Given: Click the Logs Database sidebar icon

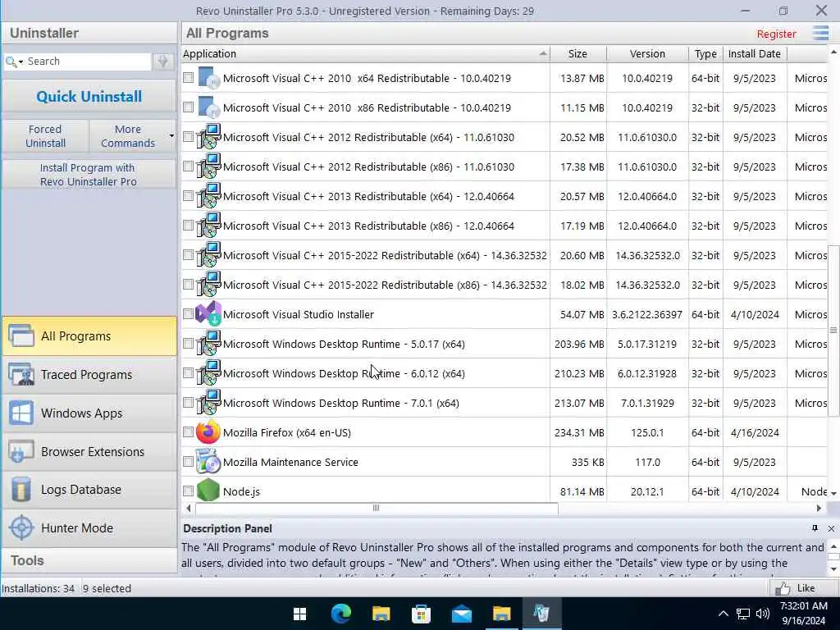Looking at the screenshot, I should pos(21,489).
